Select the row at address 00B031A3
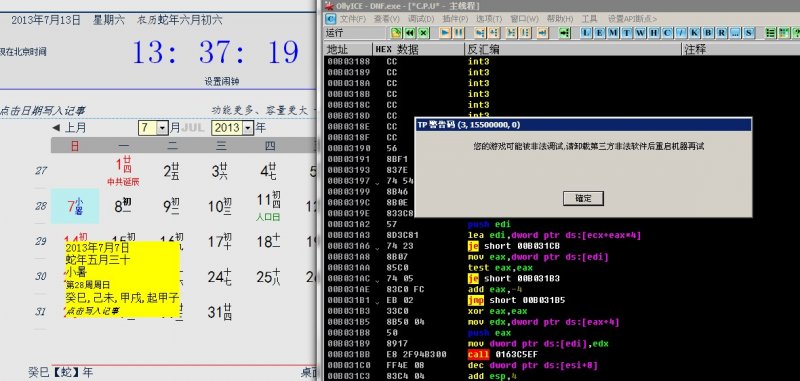The width and height of the screenshot is (800, 381). (x=562, y=235)
